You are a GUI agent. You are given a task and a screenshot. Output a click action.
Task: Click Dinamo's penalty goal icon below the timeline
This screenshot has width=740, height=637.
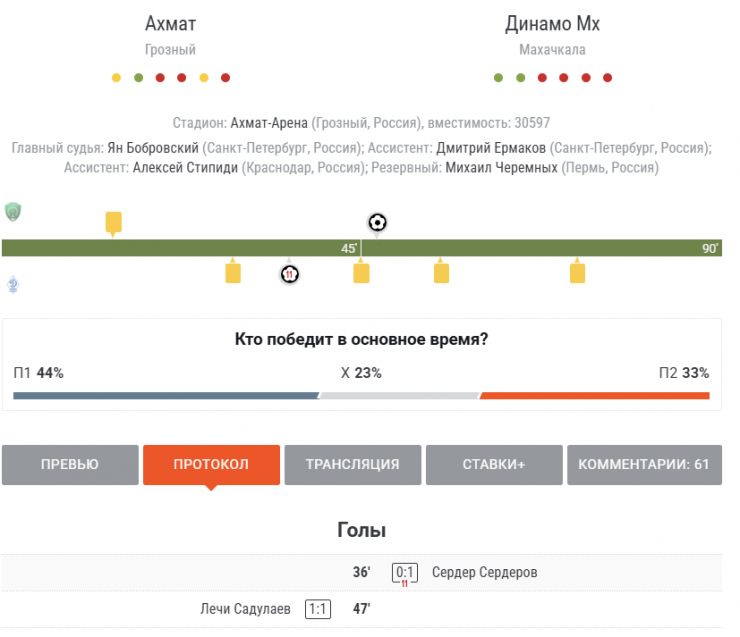tap(290, 273)
